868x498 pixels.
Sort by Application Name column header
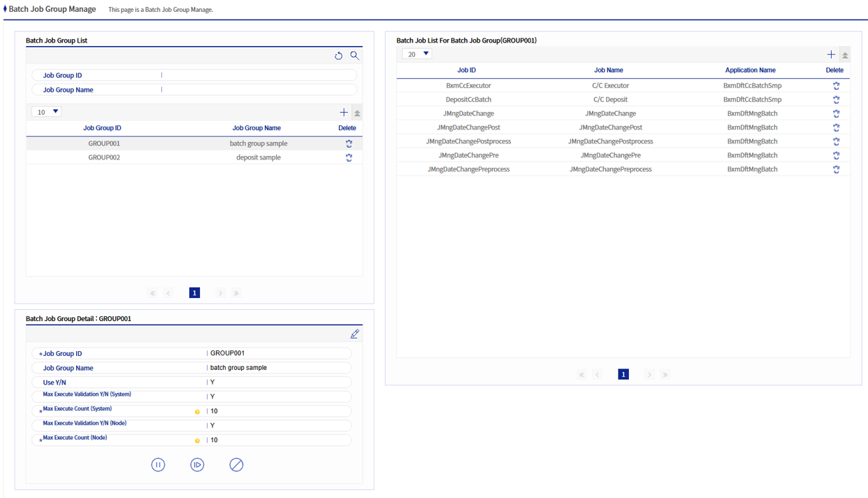click(x=750, y=71)
